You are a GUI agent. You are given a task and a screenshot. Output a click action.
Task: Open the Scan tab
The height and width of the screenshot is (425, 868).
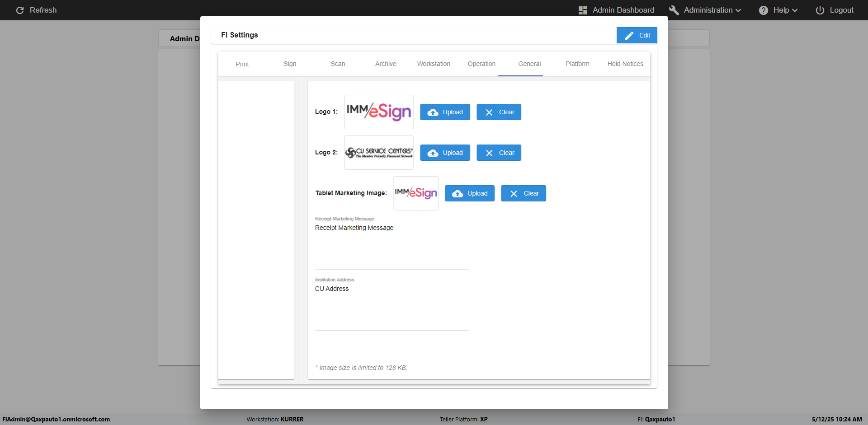pyautogui.click(x=338, y=64)
